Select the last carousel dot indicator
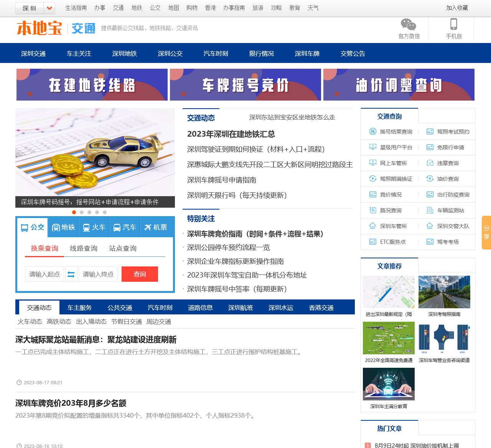The height and width of the screenshot is (448, 491). pos(105,212)
